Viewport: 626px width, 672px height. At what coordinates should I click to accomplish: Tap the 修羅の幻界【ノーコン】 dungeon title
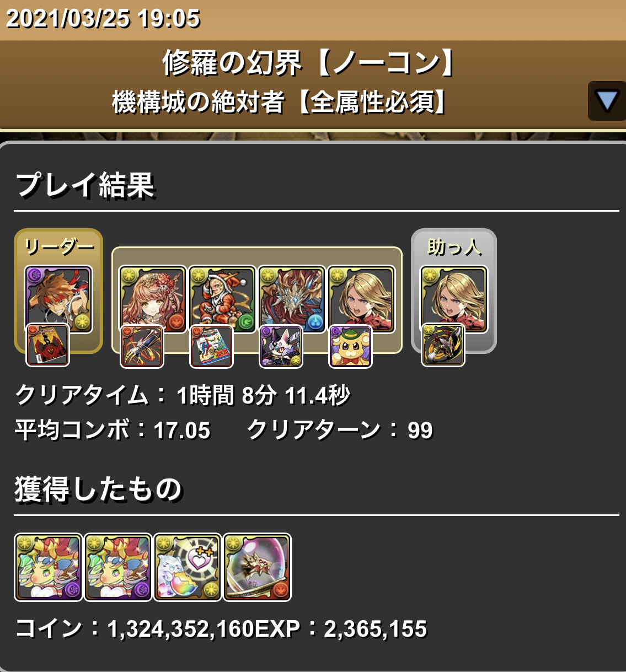308,62
